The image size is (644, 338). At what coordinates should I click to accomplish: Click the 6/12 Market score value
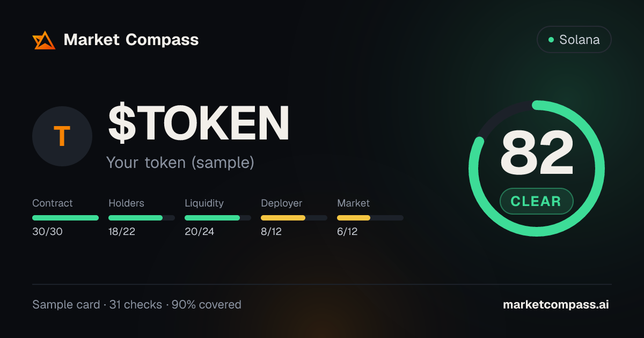347,232
